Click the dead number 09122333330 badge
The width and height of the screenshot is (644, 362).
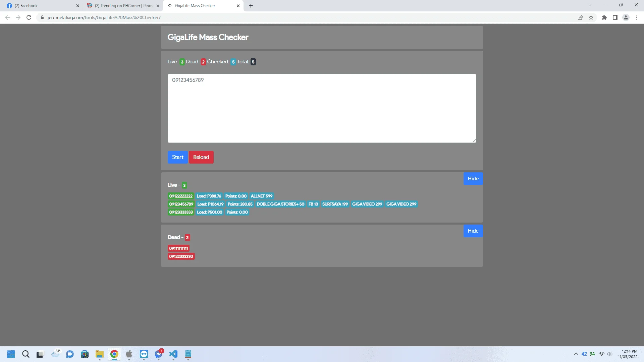[x=181, y=256]
